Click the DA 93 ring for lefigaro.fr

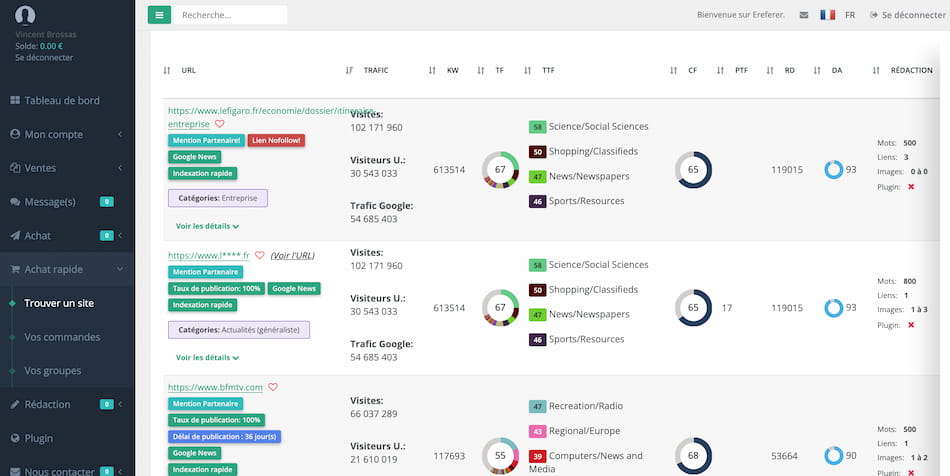point(834,170)
